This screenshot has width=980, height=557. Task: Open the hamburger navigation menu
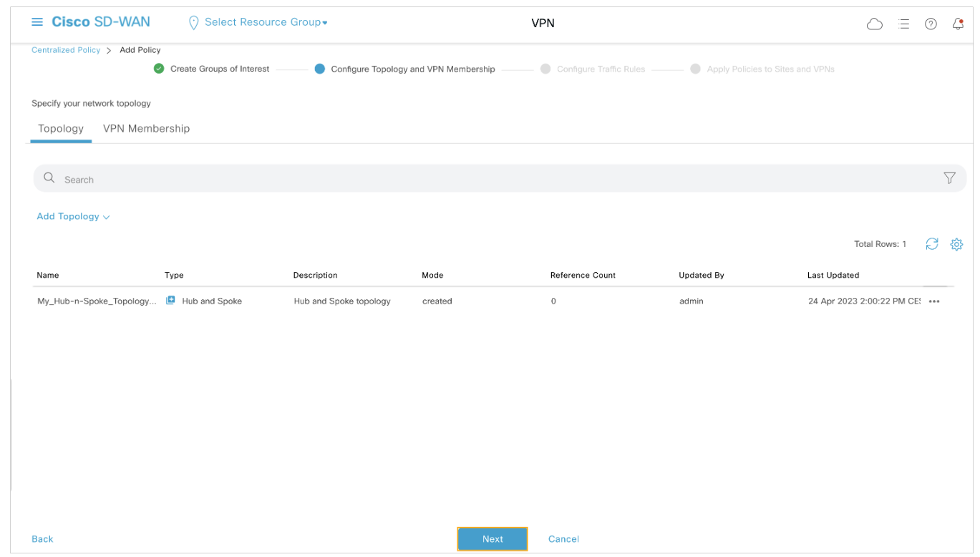[x=37, y=22]
